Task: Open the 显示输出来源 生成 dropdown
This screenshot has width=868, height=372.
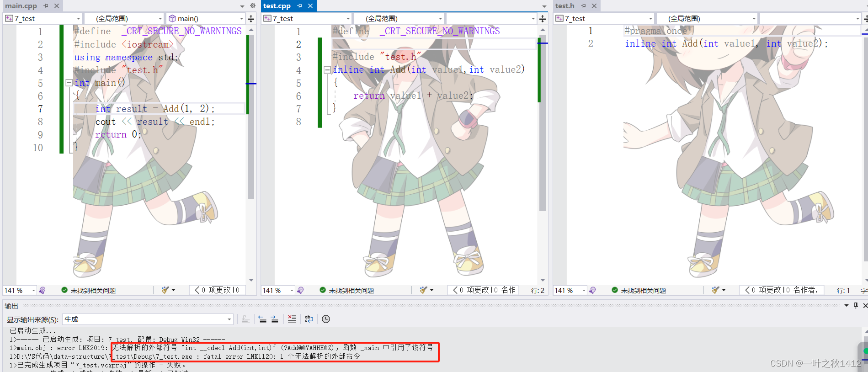Action: (x=148, y=319)
